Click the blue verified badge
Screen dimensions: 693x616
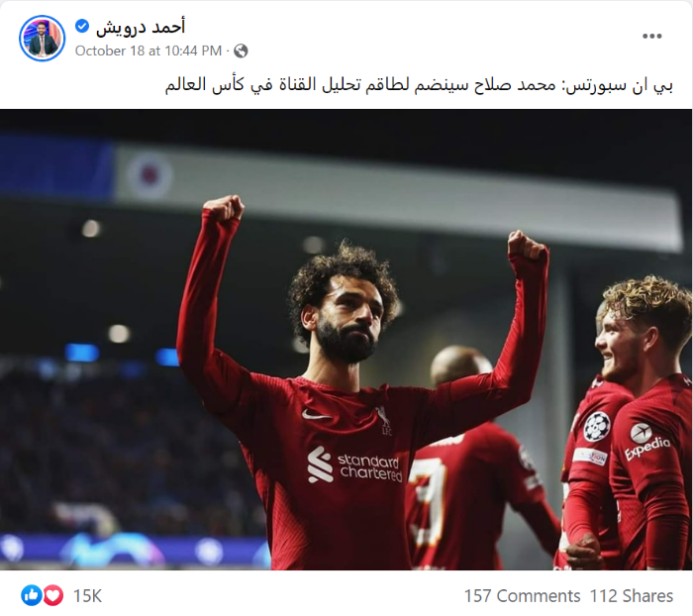click(x=82, y=26)
